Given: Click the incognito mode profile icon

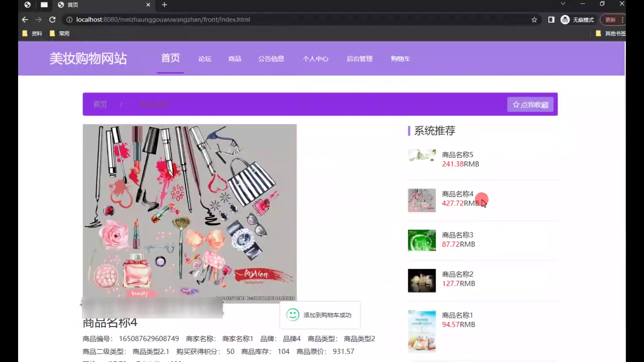Looking at the screenshot, I should (565, 20).
